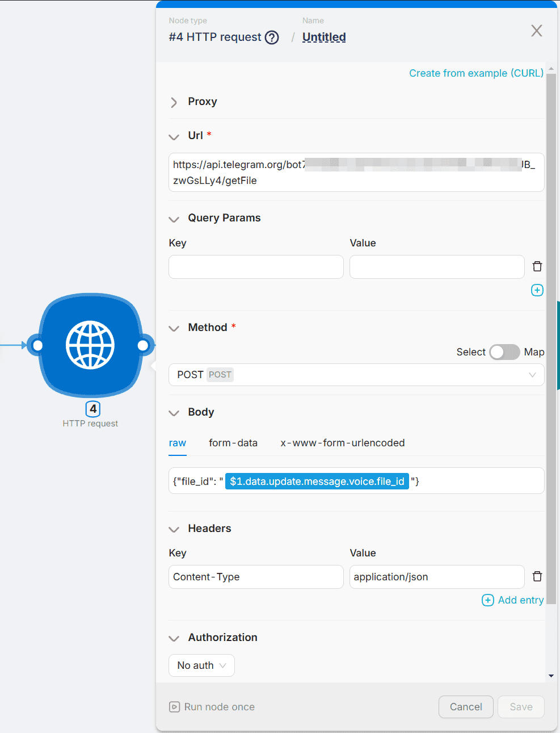Open help for HTTP request node type
Viewport: 560px width, 733px height.
[272, 37]
